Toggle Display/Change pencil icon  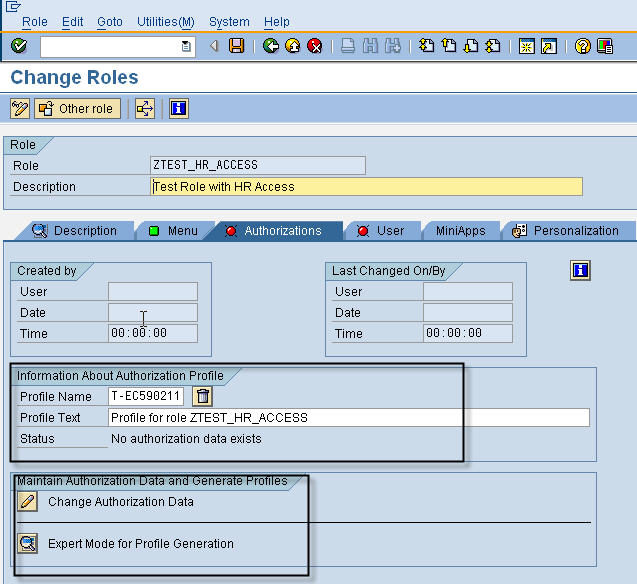(x=20, y=108)
